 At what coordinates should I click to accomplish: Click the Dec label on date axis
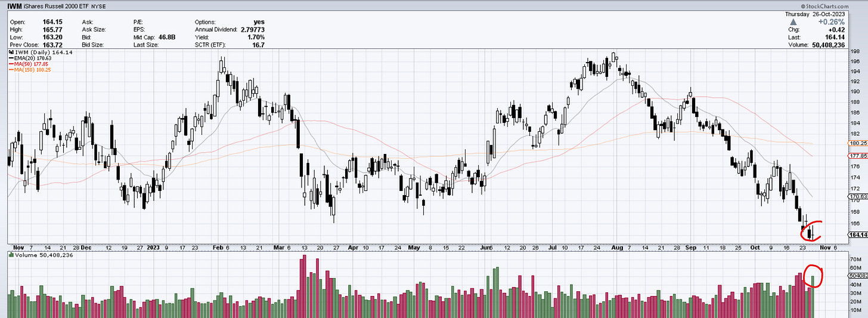pyautogui.click(x=86, y=246)
